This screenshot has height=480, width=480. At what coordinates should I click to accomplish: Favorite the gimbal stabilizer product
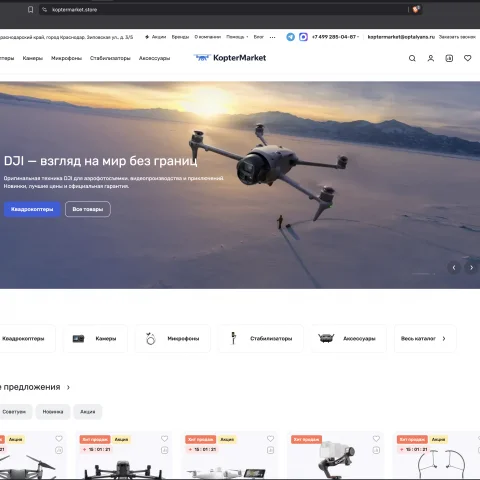[x=376, y=439]
